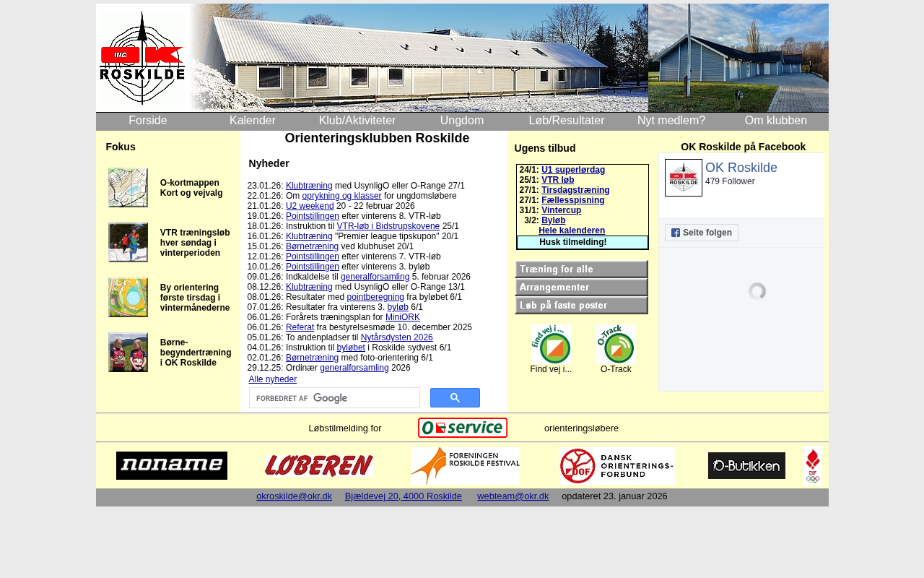Open the O-kortmappen map thumbnail
The image size is (924, 578).
coord(128,188)
